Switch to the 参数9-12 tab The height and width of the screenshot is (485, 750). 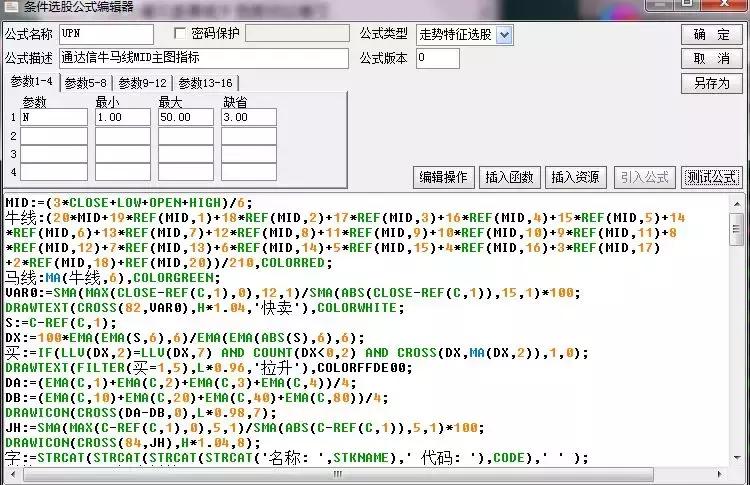(143, 83)
